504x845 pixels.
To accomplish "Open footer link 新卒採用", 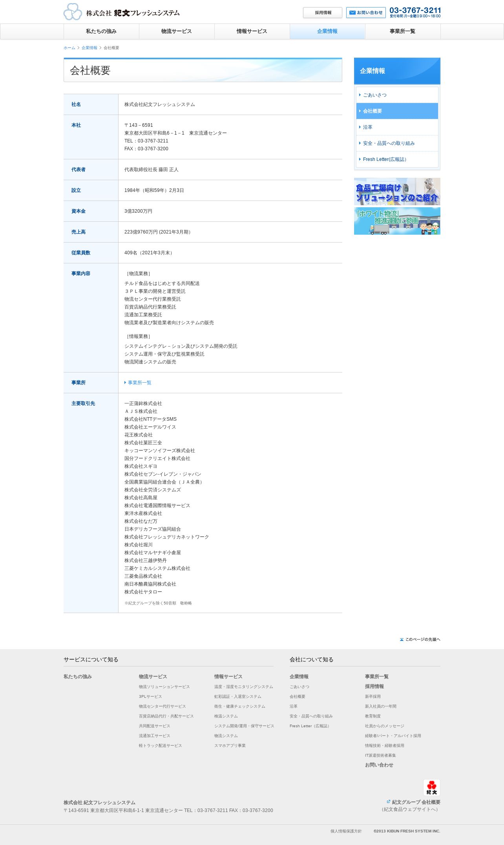I will pos(373,697).
